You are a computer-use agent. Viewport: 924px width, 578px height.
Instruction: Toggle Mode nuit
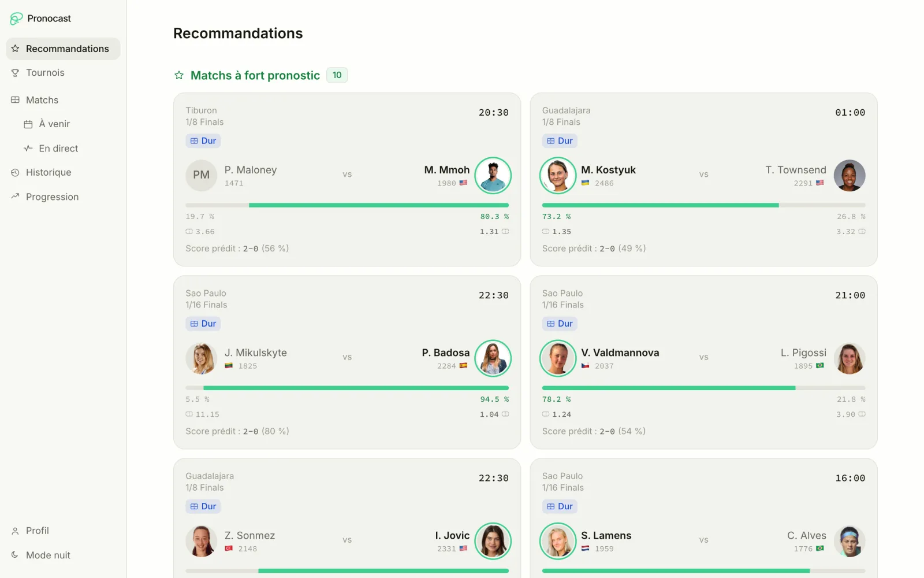pos(63,555)
